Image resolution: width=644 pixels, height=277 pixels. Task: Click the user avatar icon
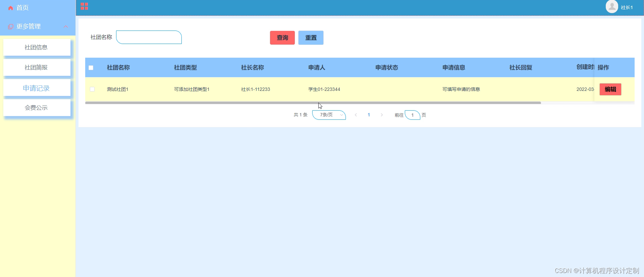[612, 7]
